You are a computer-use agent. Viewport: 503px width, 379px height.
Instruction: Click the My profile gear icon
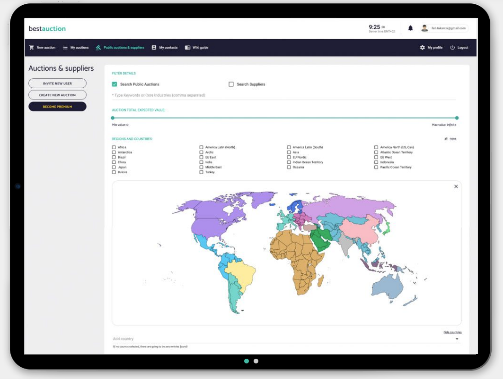click(422, 48)
